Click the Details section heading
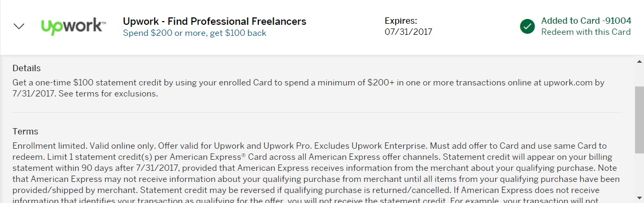The height and width of the screenshot is (203, 644). click(27, 68)
